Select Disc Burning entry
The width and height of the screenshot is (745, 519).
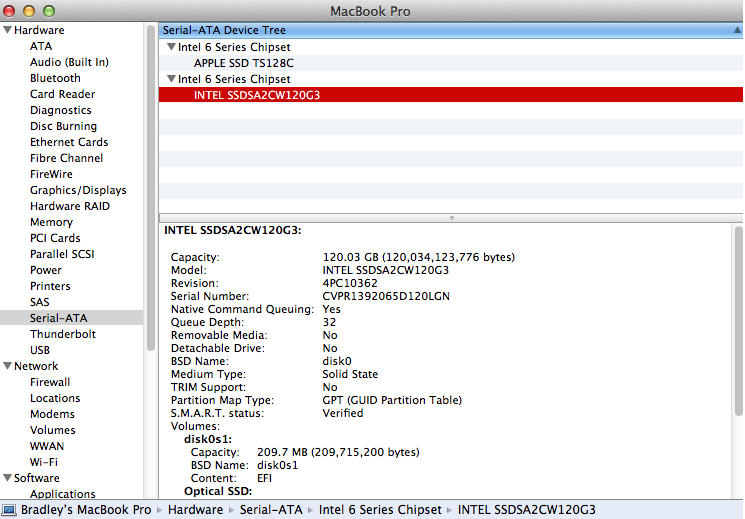tap(63, 126)
